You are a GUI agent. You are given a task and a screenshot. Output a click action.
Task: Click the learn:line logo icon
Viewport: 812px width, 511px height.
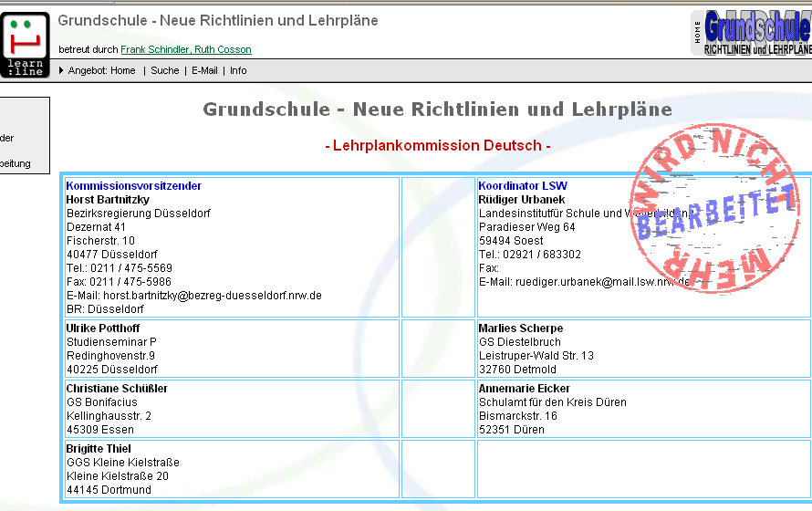point(26,44)
